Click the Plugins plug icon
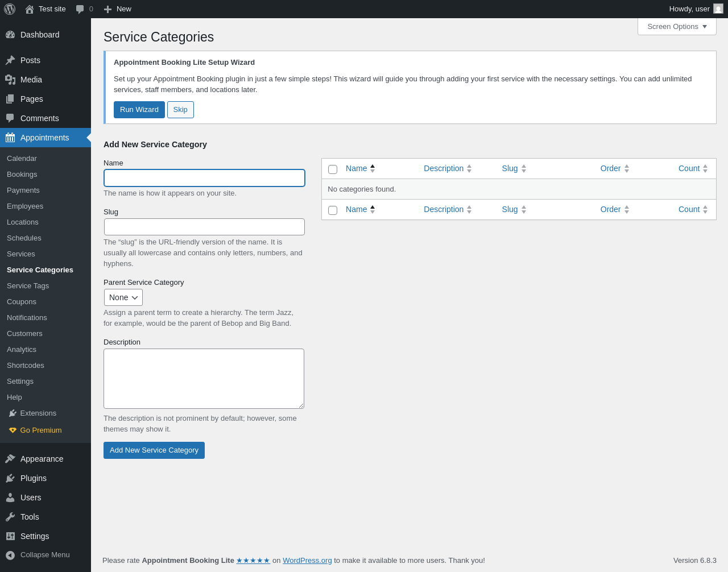This screenshot has height=572, width=728. [x=10, y=478]
